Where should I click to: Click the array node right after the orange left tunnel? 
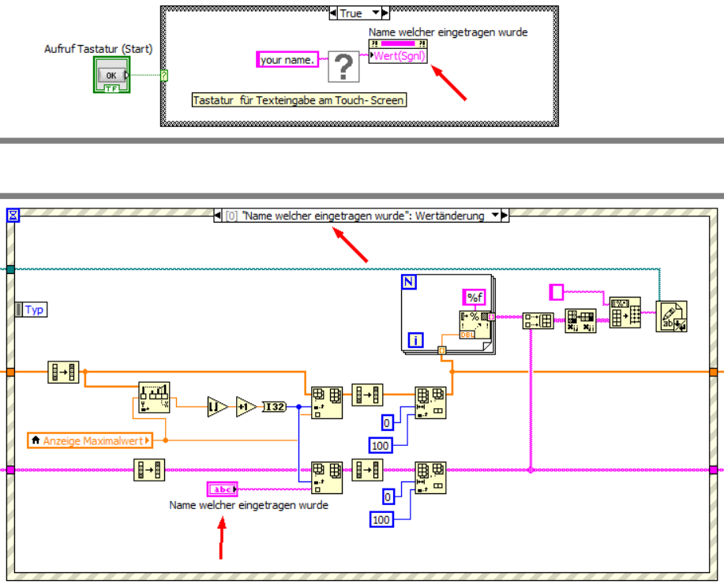coord(63,372)
